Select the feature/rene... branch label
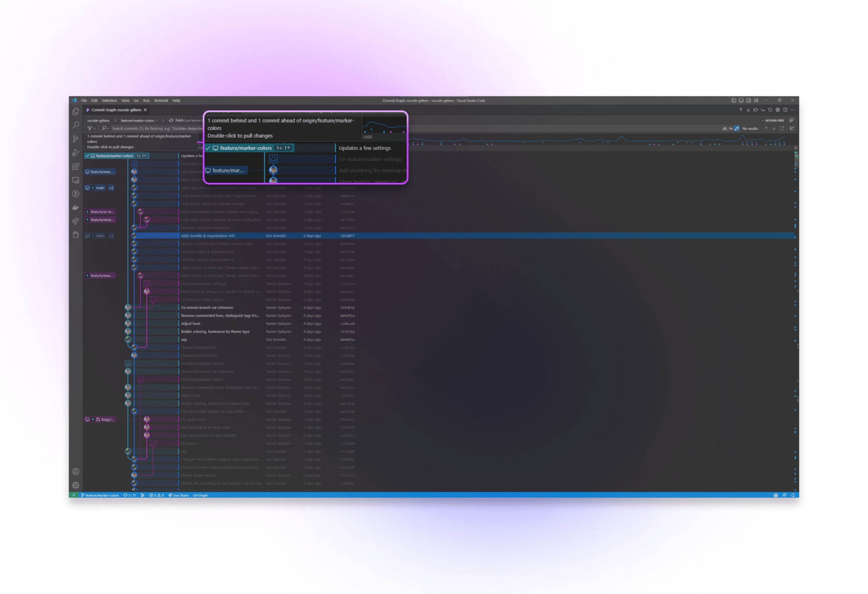Screen dimensions: 868x594 (100, 220)
